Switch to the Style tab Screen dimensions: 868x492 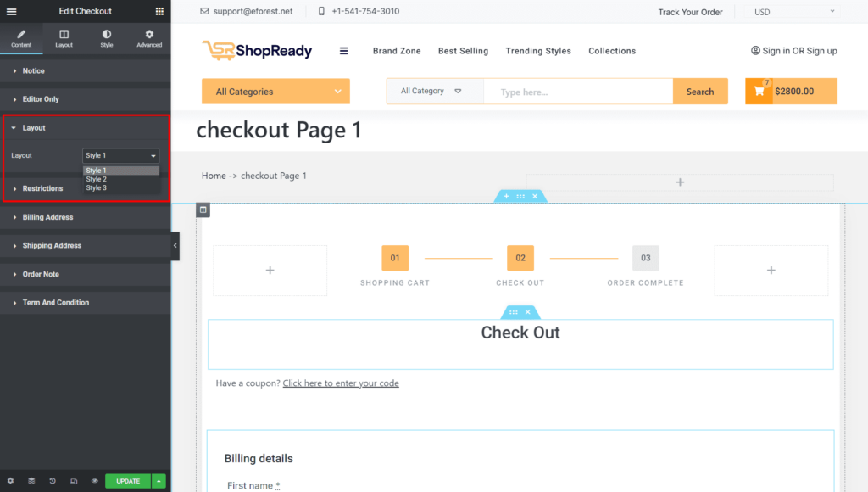(107, 38)
